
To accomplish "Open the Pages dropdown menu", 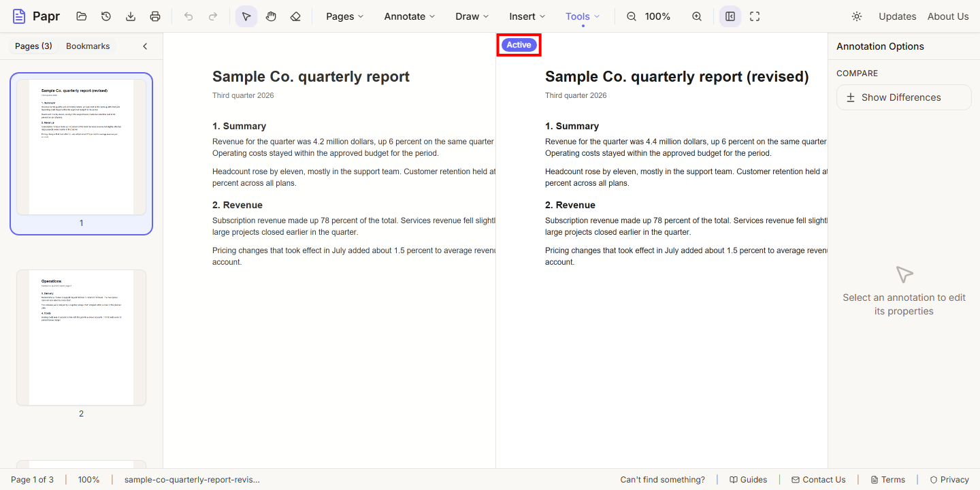I will (x=345, y=16).
